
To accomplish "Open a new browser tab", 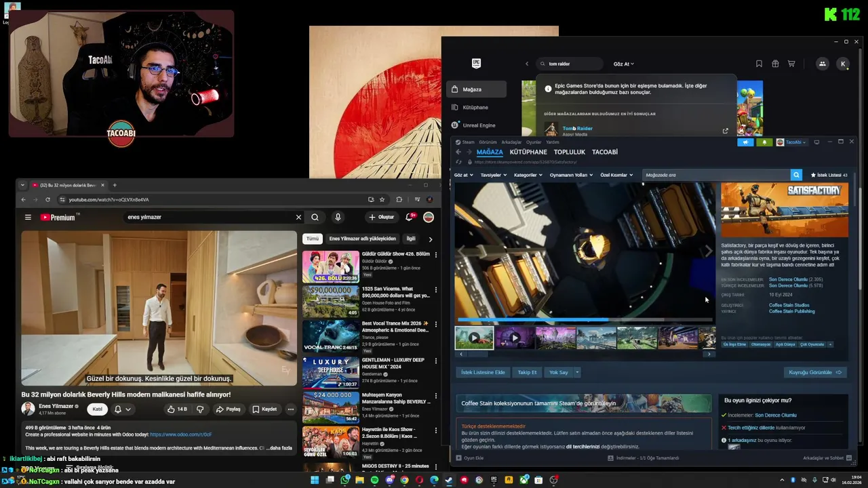I will [x=115, y=185].
